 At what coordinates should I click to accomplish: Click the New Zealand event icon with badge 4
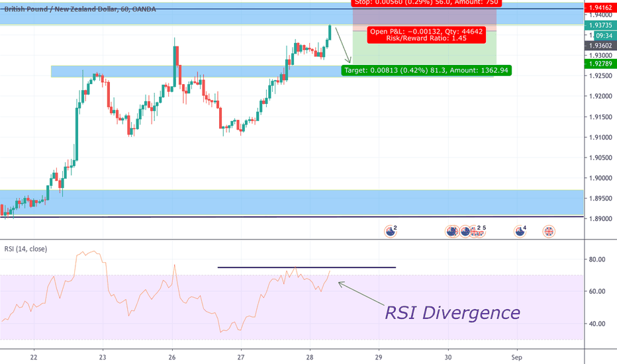click(x=520, y=232)
